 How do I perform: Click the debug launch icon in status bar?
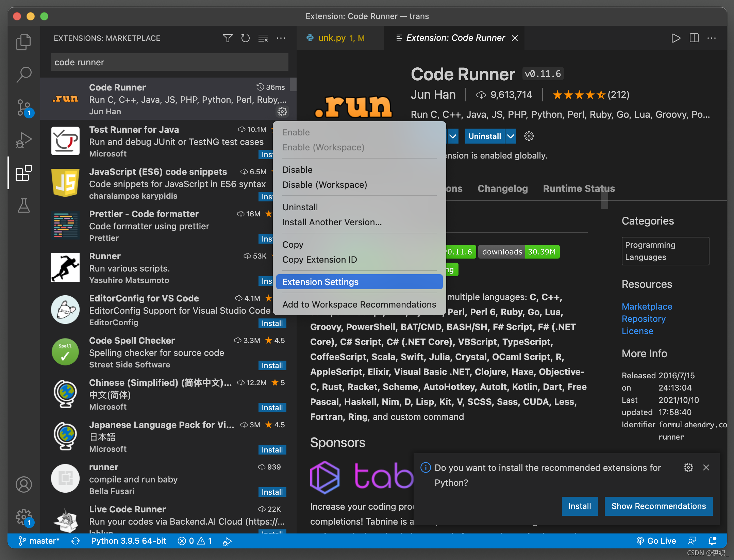(x=227, y=541)
